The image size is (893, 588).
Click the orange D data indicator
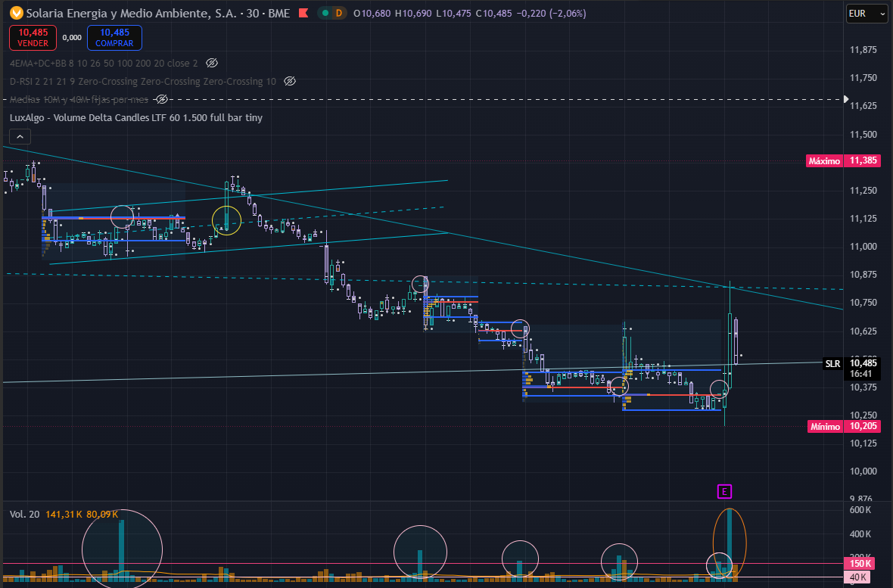[x=339, y=13]
